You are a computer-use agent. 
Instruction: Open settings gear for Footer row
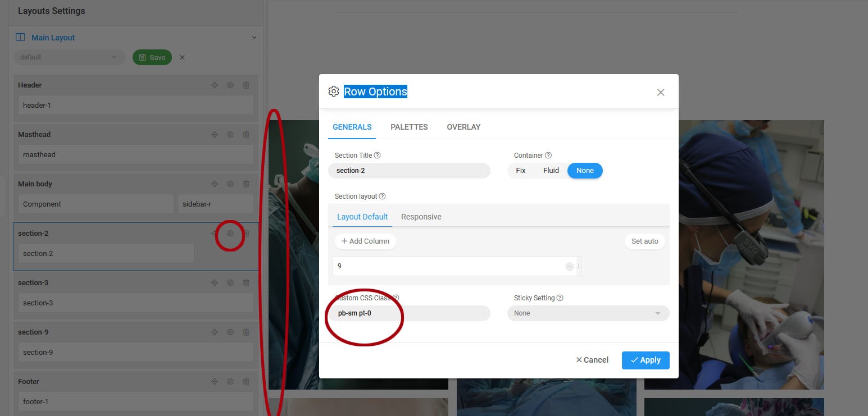230,382
